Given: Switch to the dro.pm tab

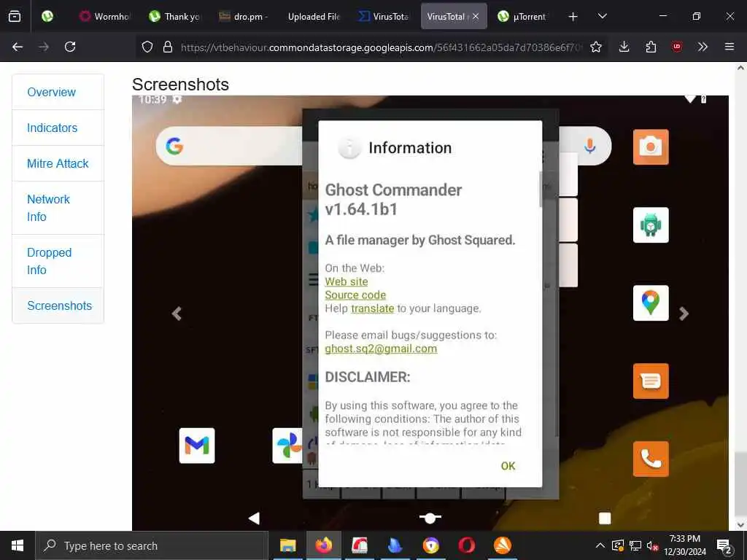Looking at the screenshot, I should pyautogui.click(x=244, y=16).
